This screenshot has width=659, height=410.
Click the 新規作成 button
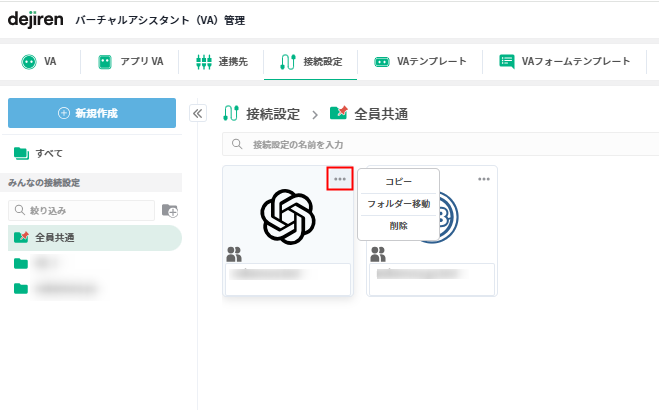[92, 113]
